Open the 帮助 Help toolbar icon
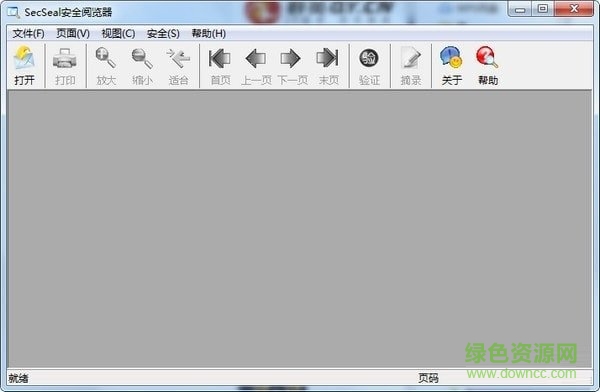The width and height of the screenshot is (600, 392). 487,57
